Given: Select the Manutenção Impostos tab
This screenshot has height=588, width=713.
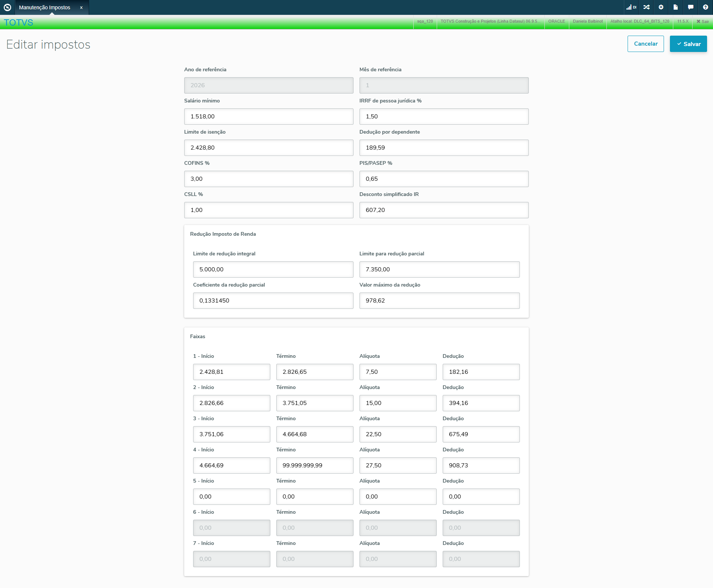Looking at the screenshot, I should point(45,7).
